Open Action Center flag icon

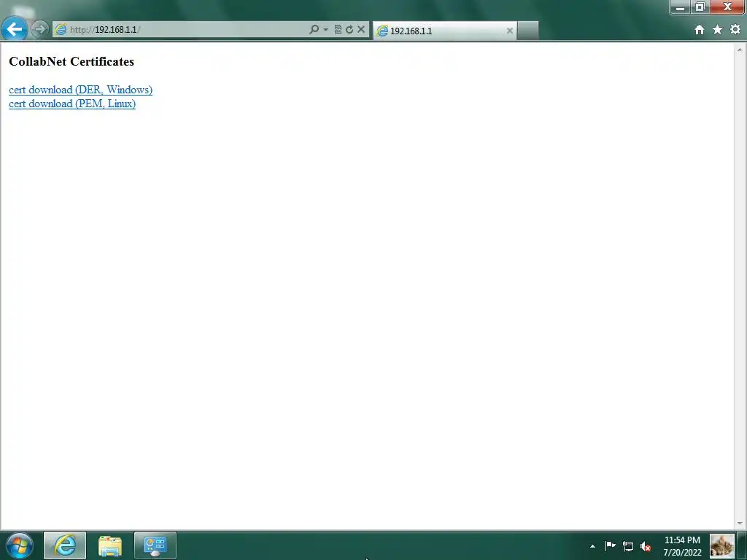click(x=611, y=545)
